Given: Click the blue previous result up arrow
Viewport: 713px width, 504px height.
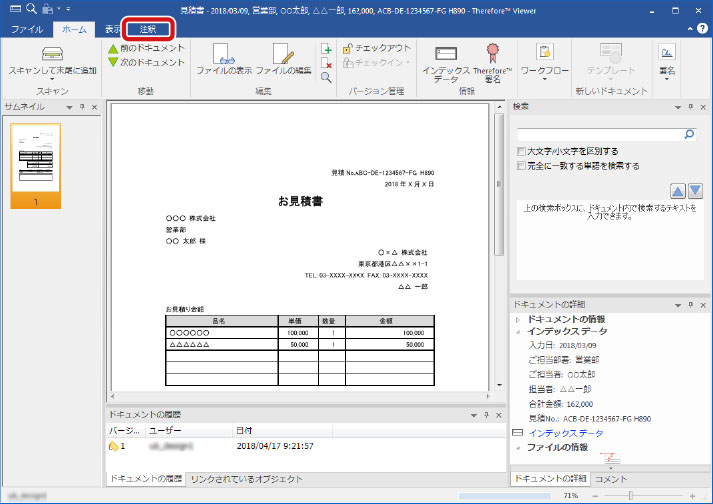Looking at the screenshot, I should 677,190.
